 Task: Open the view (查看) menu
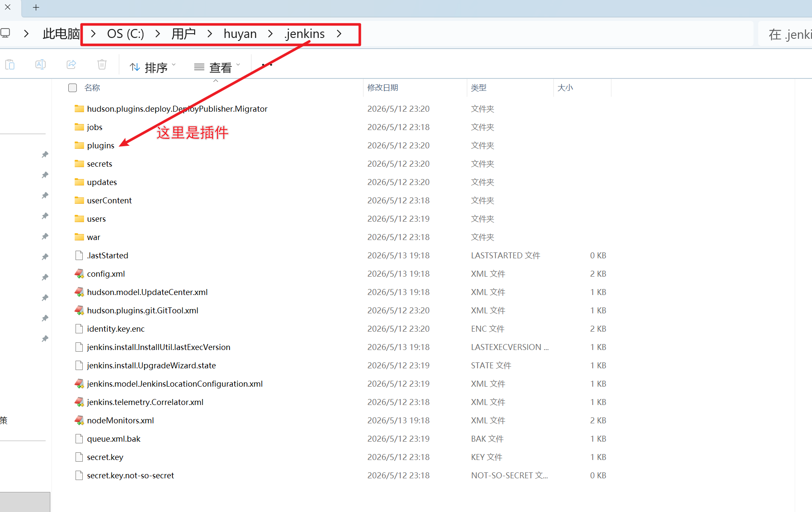coord(217,67)
